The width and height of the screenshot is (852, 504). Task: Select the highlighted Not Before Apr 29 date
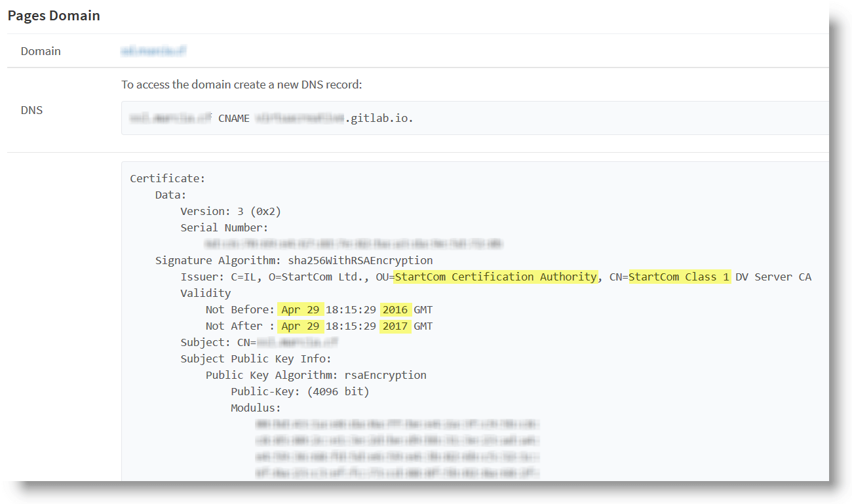tap(300, 309)
